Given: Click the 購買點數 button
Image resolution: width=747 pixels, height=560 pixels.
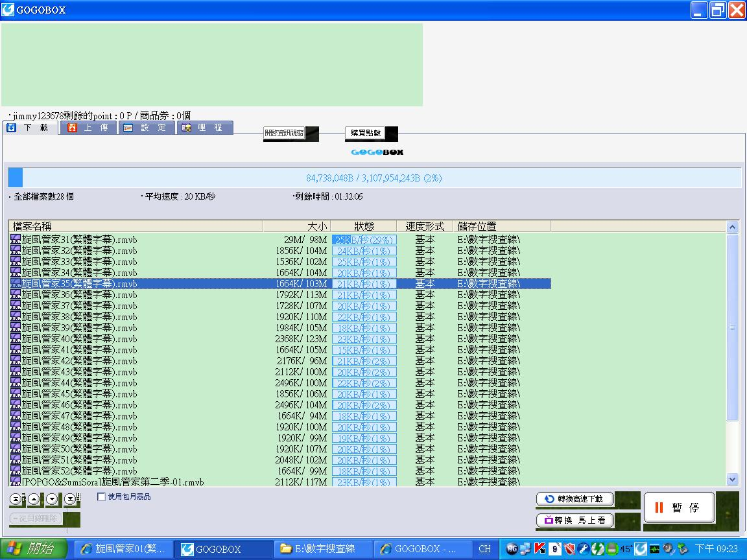Looking at the screenshot, I should [366, 133].
